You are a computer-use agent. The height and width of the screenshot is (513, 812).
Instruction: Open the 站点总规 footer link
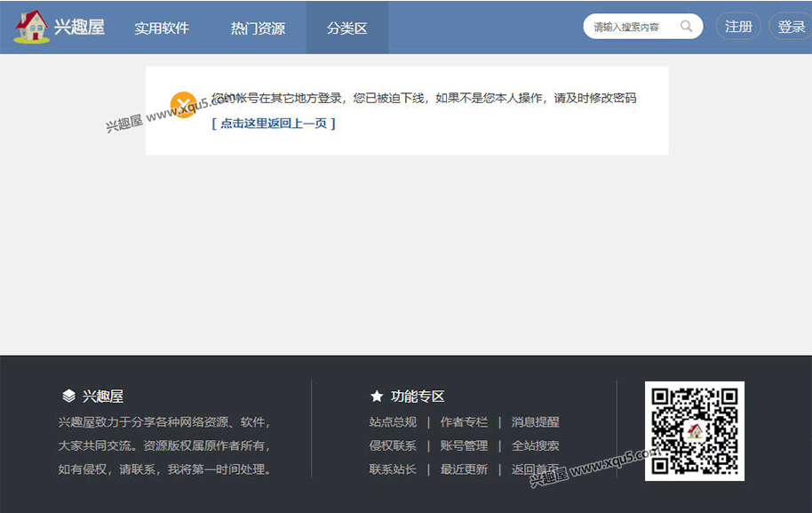pos(393,422)
